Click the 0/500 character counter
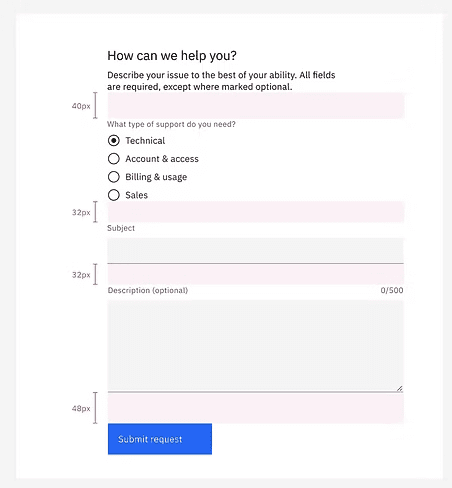Image resolution: width=452 pixels, height=488 pixels. [x=392, y=290]
